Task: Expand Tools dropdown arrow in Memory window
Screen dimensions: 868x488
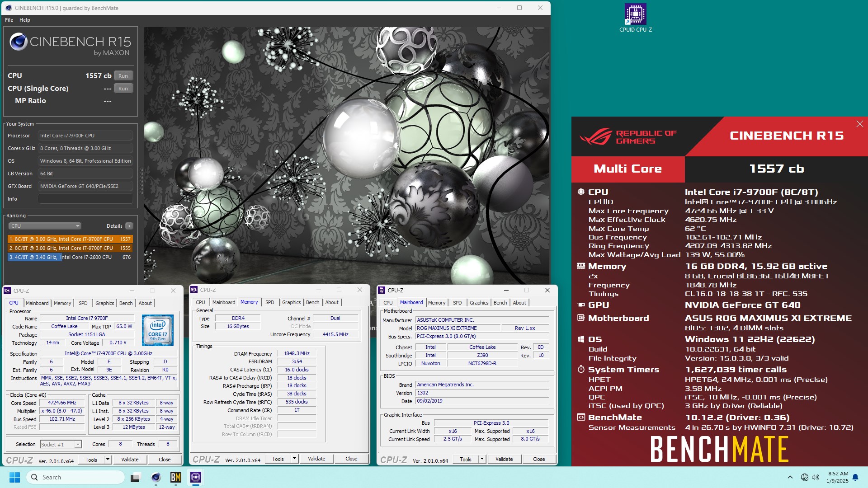Action: click(294, 459)
